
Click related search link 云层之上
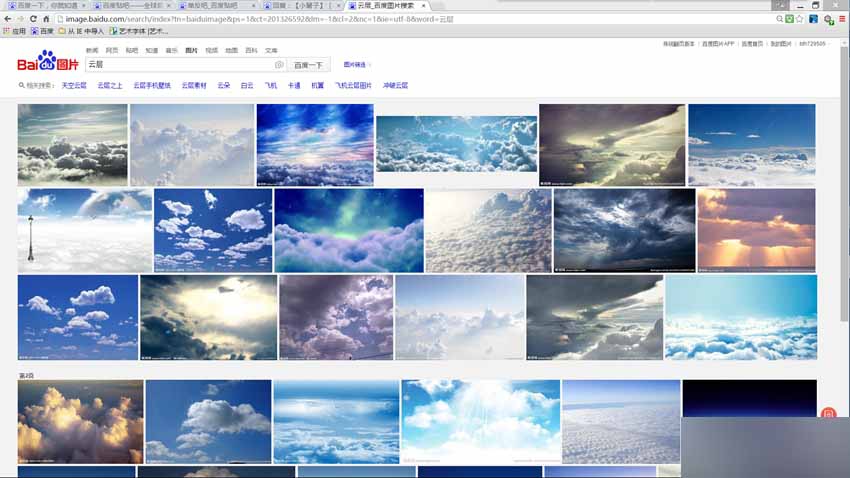(x=110, y=86)
